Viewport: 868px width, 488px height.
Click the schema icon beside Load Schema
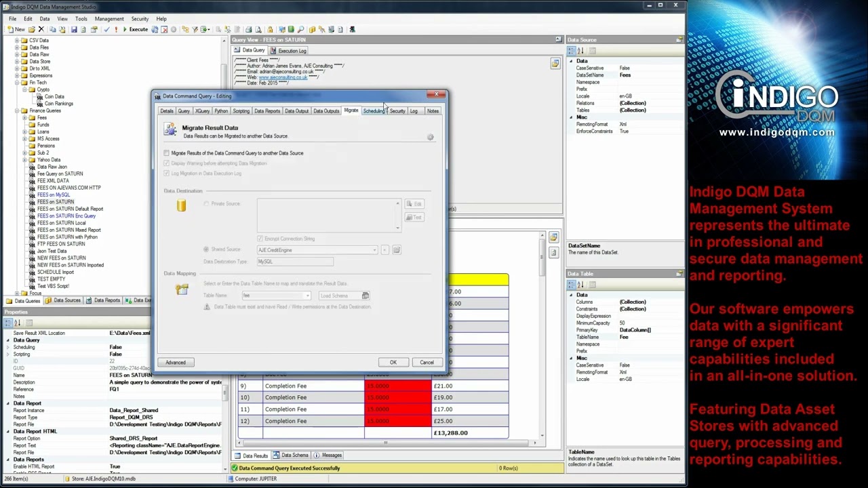(x=366, y=296)
